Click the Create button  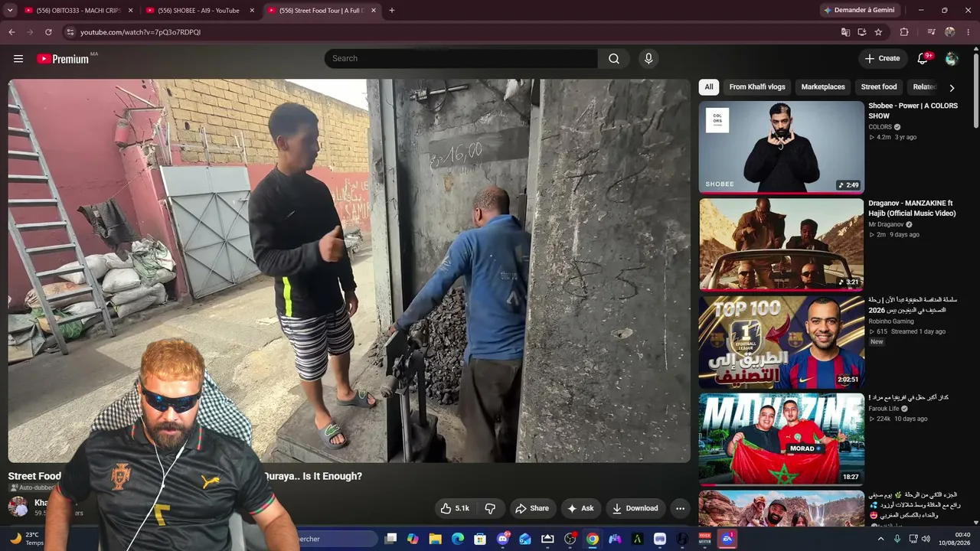point(882,59)
